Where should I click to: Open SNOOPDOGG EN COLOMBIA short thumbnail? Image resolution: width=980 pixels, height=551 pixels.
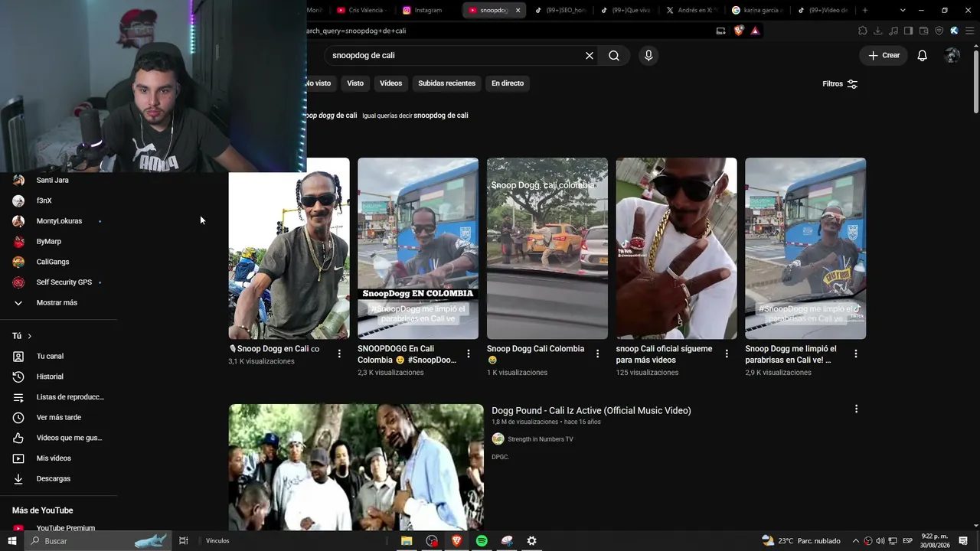click(x=418, y=248)
